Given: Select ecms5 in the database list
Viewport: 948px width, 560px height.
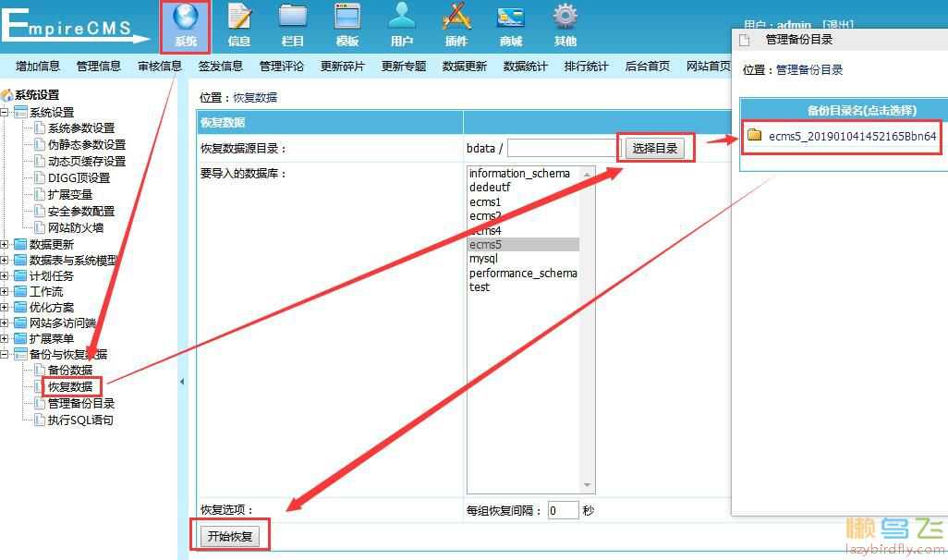Looking at the screenshot, I should pos(524,244).
